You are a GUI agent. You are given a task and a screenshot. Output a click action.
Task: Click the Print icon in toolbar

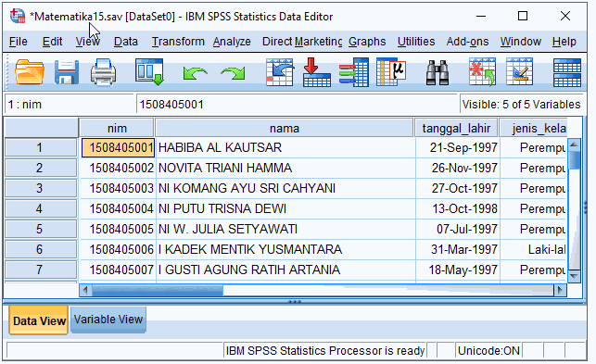(104, 72)
